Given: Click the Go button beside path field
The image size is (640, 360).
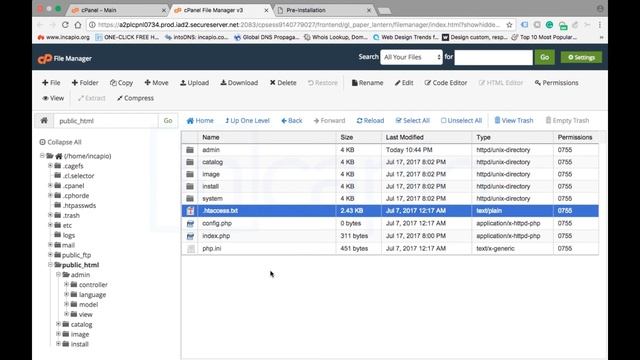Looking at the screenshot, I should (168, 121).
